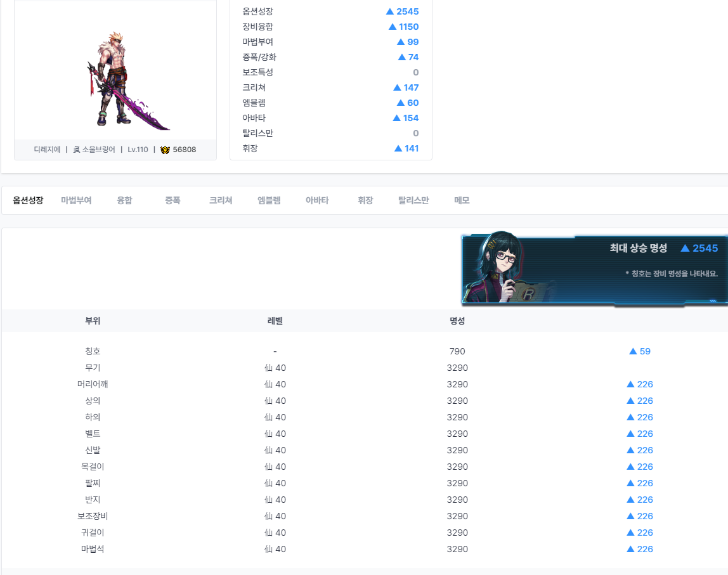Open the 융합 tab
Viewport: 728px width, 575px height.
pyautogui.click(x=124, y=200)
